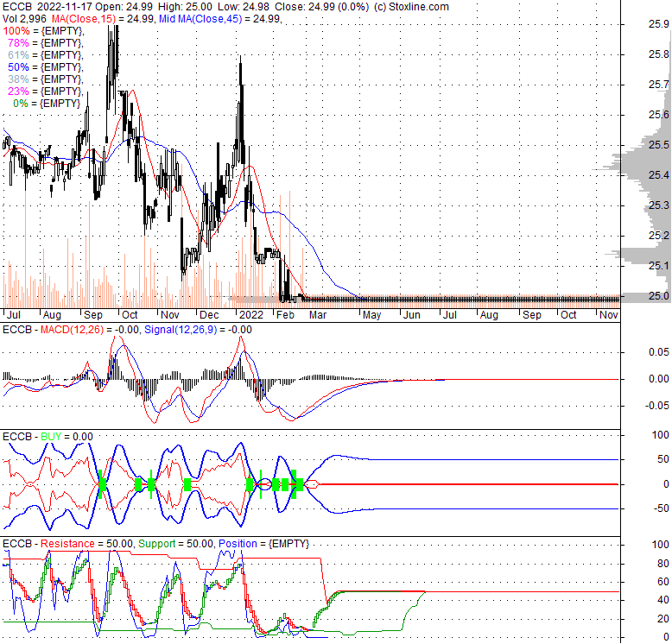Viewport: 672px width, 644px height.
Task: Click the first 'Sep' label on time axis
Action: (93, 315)
